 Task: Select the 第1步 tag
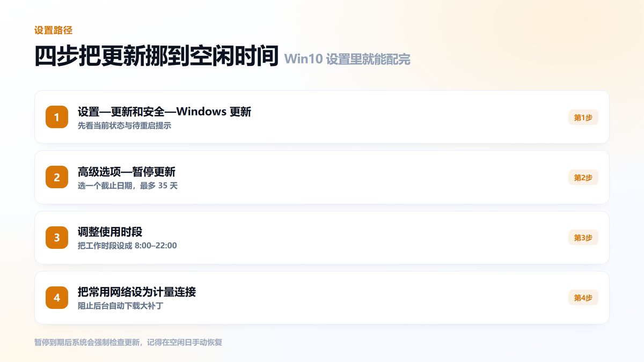(583, 117)
